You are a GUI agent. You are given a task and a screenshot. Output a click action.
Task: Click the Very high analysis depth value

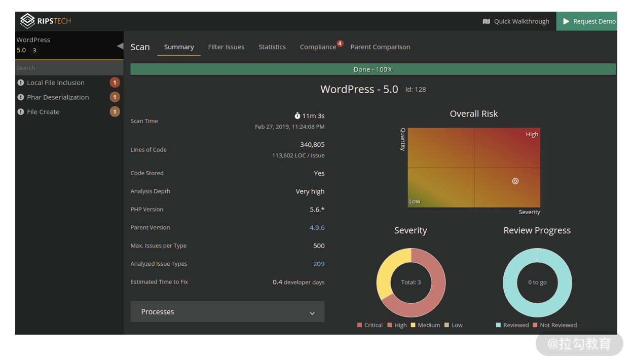coord(310,191)
